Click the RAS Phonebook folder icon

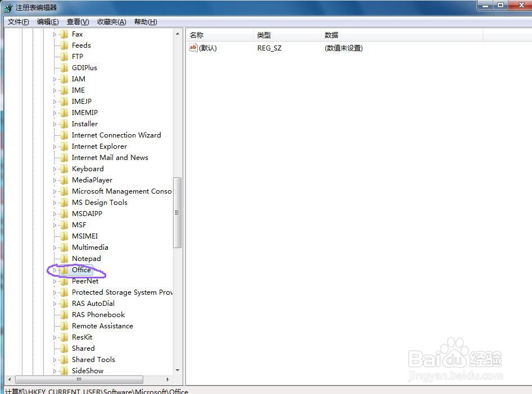pyautogui.click(x=65, y=315)
